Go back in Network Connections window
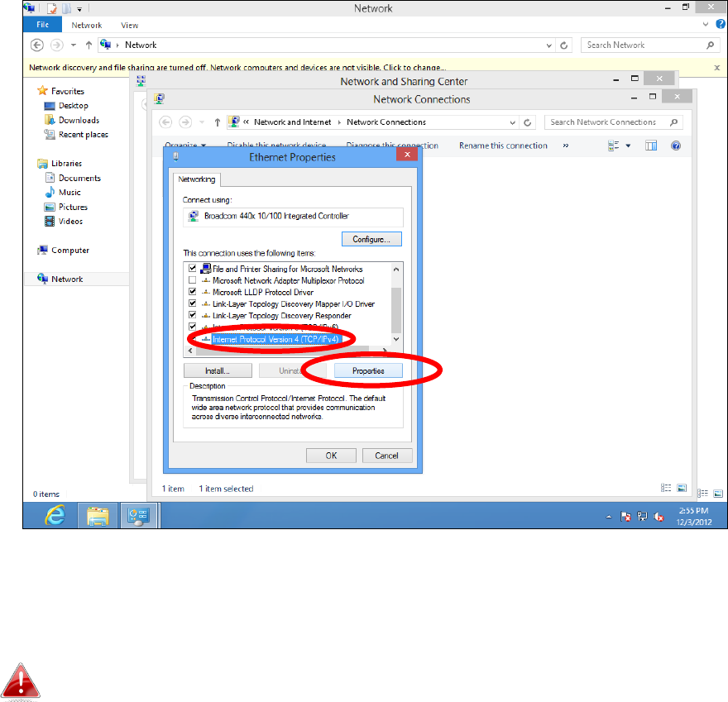The image size is (728, 702). coord(165,122)
